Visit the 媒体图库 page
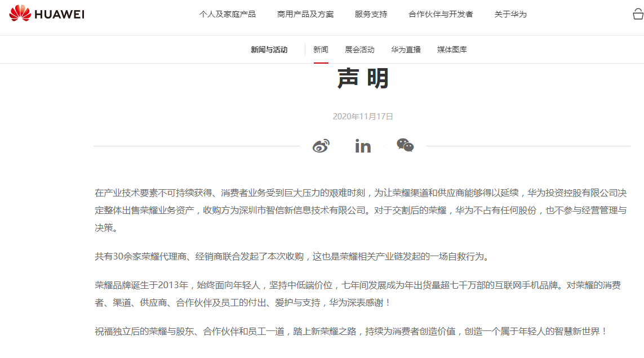644x358 pixels. point(452,50)
